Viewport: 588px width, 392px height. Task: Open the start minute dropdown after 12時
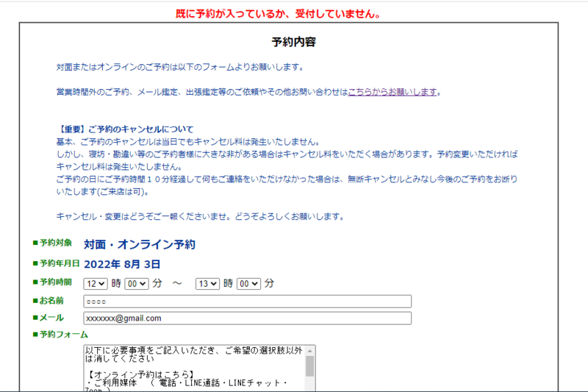[137, 283]
